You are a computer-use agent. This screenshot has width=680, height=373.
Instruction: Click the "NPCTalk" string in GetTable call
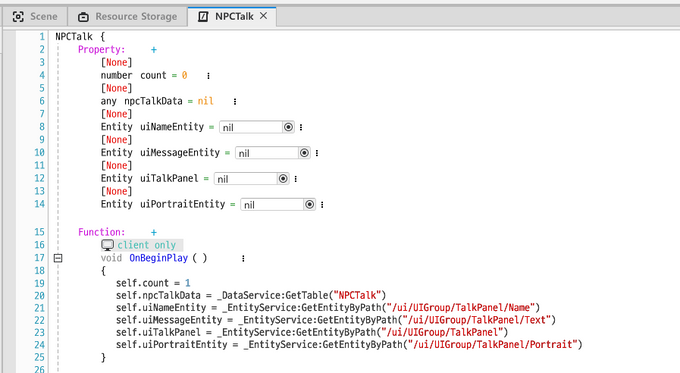tap(357, 295)
